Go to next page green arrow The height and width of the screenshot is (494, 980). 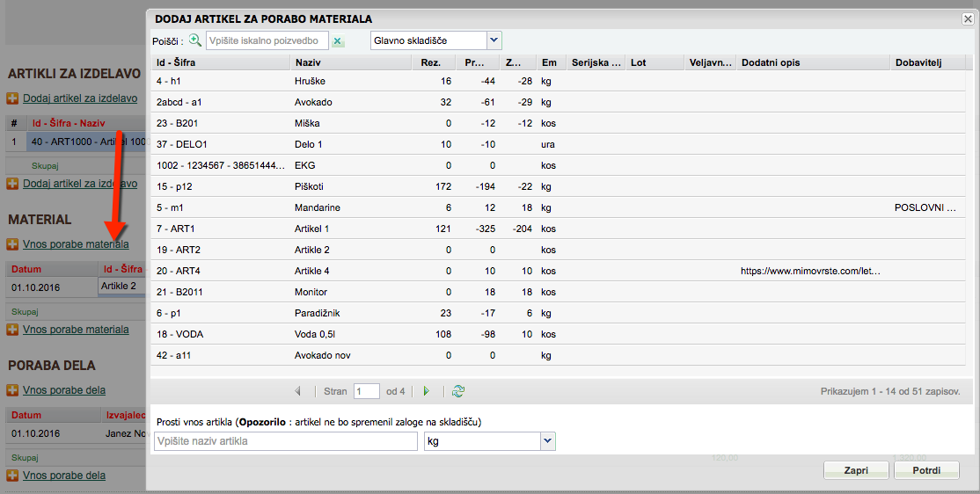point(427,391)
